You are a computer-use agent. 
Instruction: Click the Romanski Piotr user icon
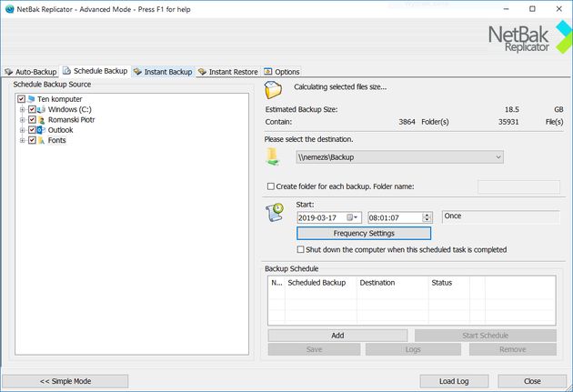pyautogui.click(x=41, y=120)
